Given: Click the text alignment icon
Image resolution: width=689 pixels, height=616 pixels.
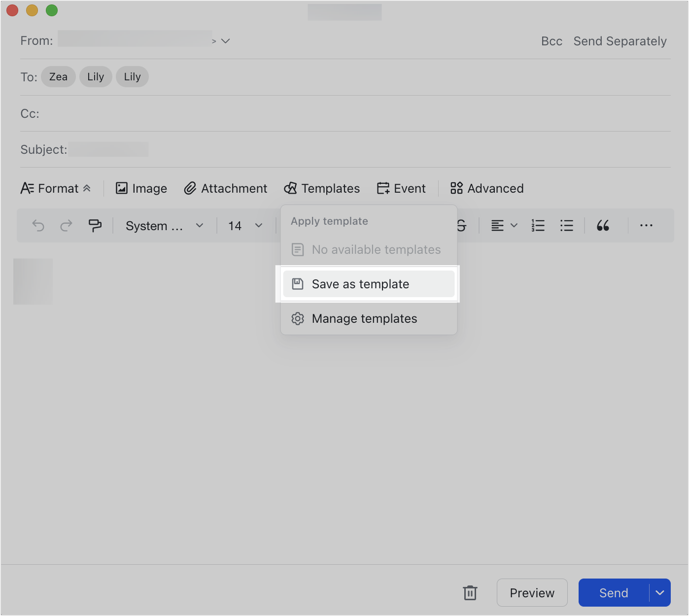Looking at the screenshot, I should 498,226.
